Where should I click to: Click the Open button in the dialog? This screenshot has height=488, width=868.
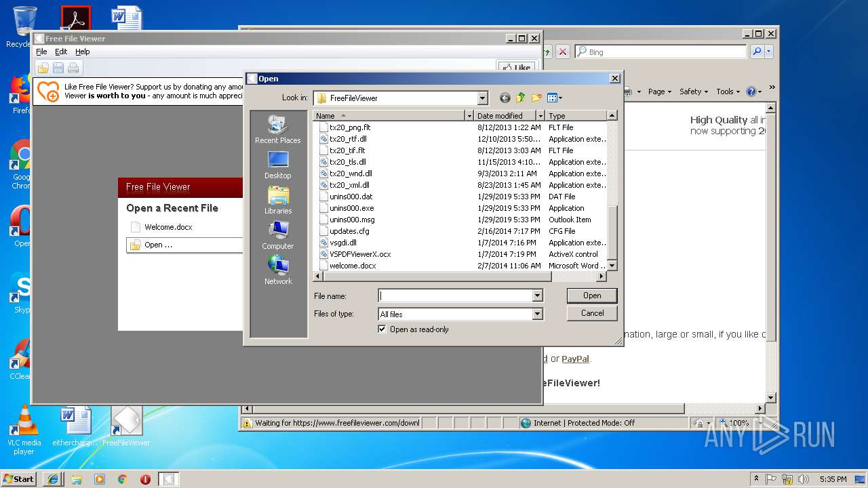pos(592,296)
